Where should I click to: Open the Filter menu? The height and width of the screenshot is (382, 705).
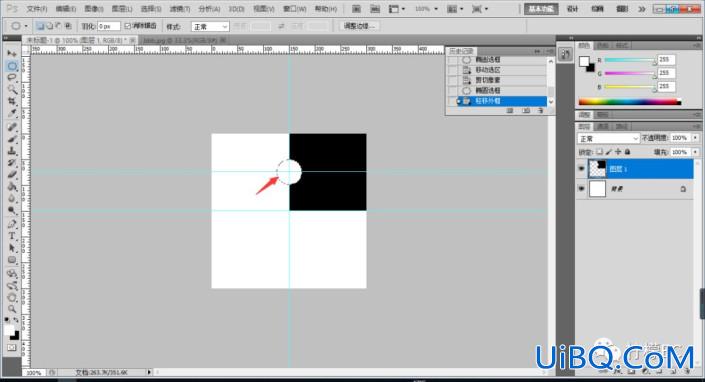[180, 9]
